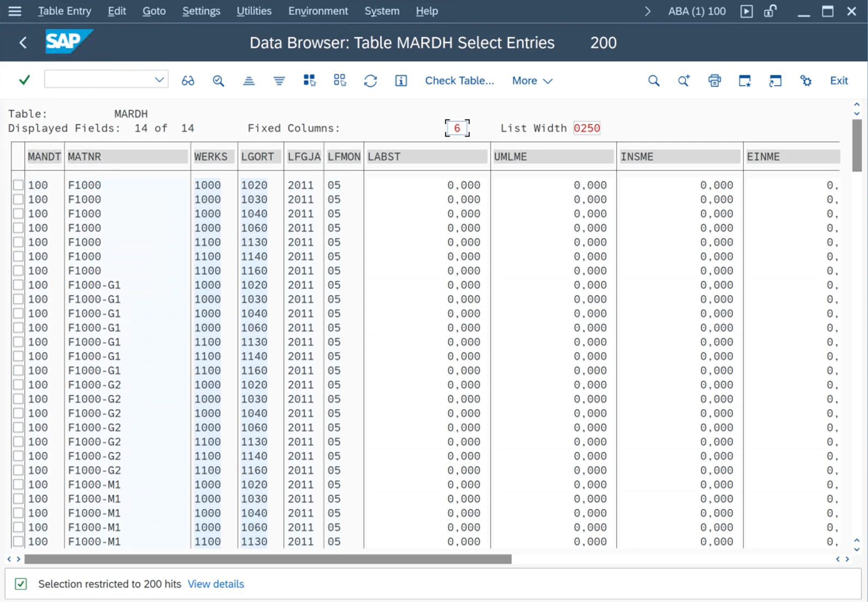Mark checkbox for F1000-M1 plant 1000 LGORT 1060
Screen dimensions: 868x602
click(x=19, y=527)
